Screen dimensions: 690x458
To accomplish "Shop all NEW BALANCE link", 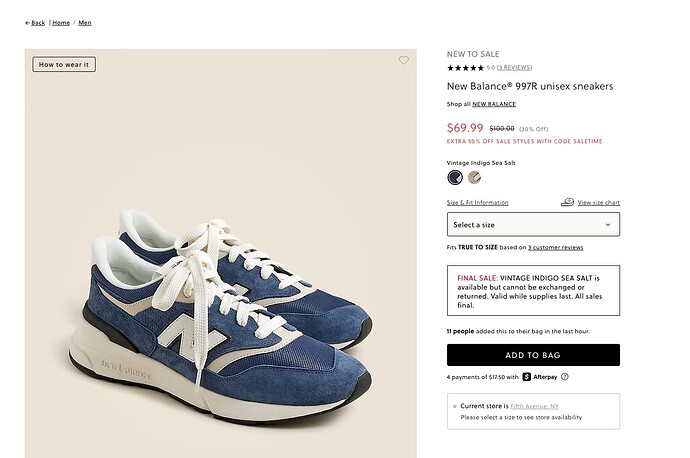I will (x=494, y=104).
